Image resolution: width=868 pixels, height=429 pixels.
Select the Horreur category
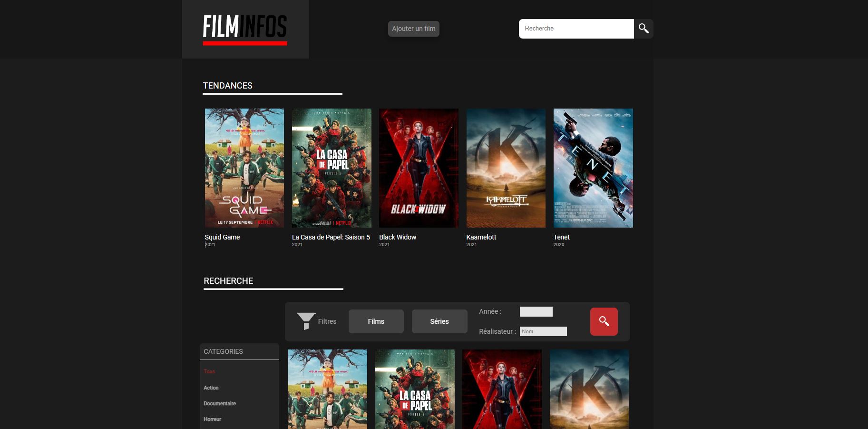tap(213, 419)
